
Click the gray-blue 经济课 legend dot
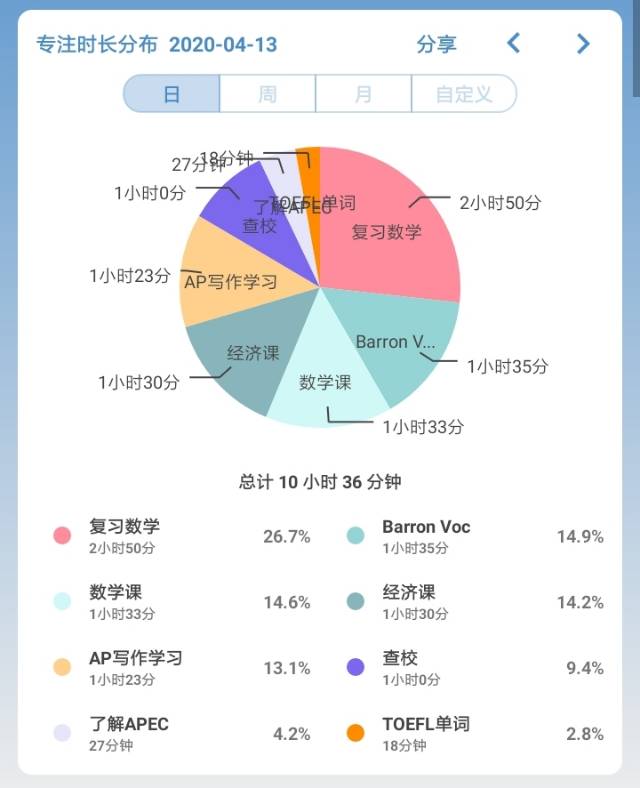tap(356, 601)
